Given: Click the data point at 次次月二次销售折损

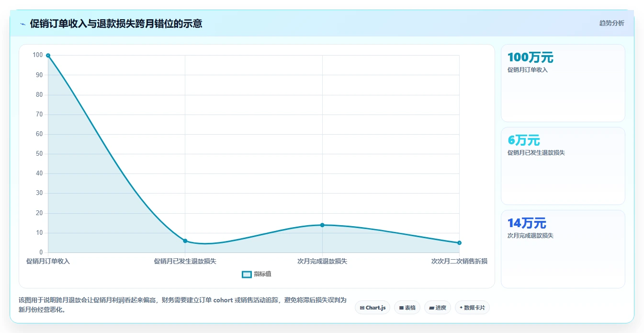Looking at the screenshot, I should (459, 242).
